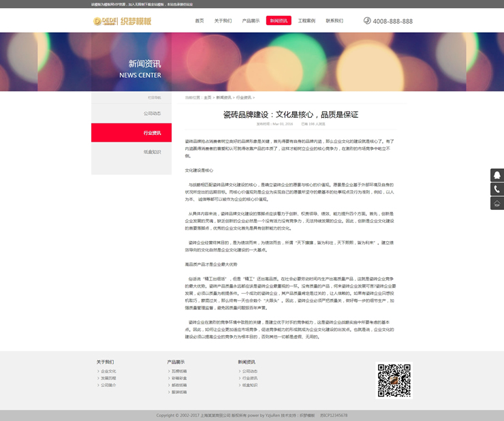Open the QQ chat floating icon
This screenshot has width=504, height=421.
(x=497, y=175)
